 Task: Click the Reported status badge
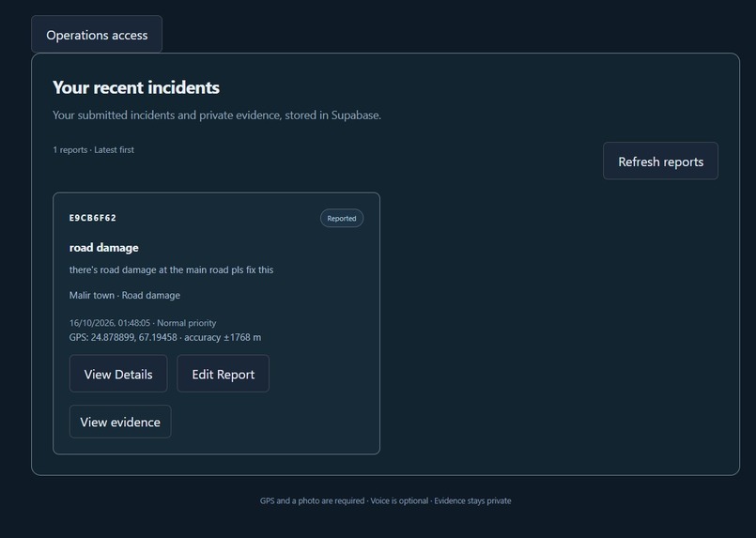(x=341, y=219)
